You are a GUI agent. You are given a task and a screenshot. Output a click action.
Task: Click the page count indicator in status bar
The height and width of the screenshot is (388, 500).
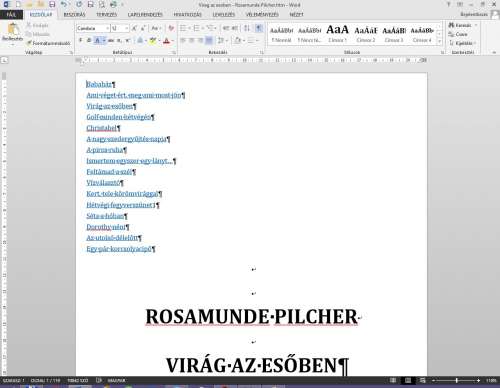[45, 380]
